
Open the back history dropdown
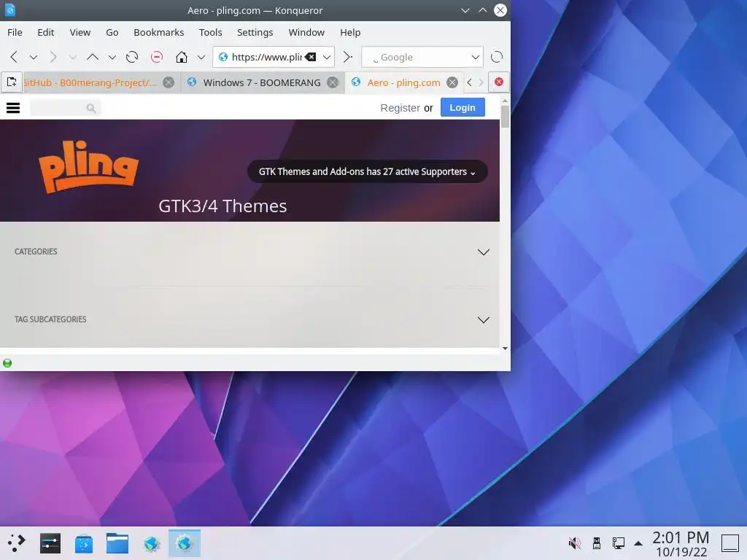[x=34, y=57]
